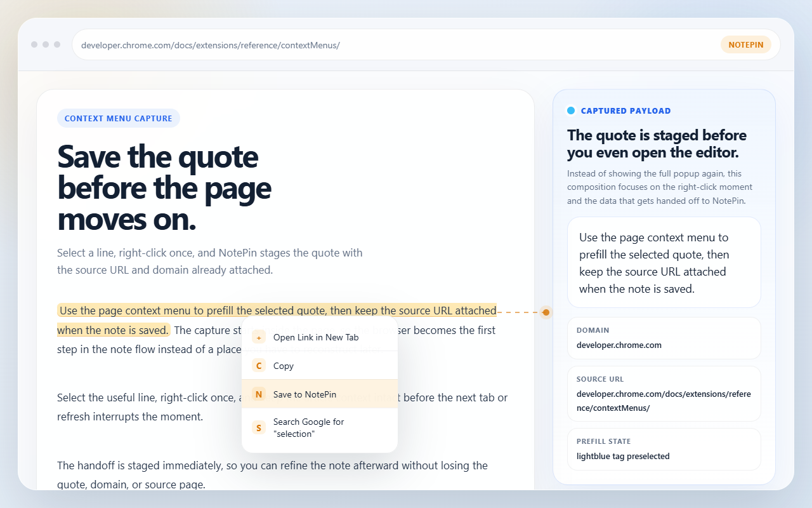
Task: Click the C icon beside Copy
Action: tap(259, 366)
